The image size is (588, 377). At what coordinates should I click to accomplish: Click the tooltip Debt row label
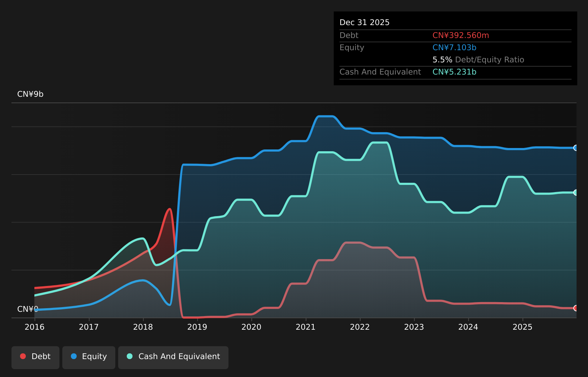pyautogui.click(x=349, y=35)
